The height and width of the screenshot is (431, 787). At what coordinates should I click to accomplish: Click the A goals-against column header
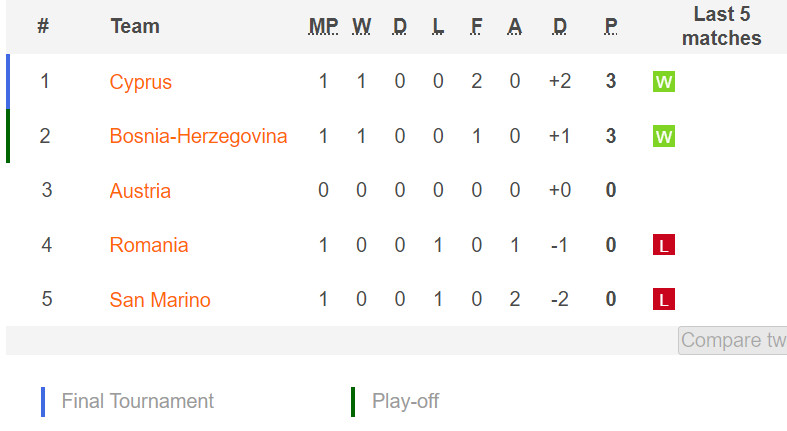514,26
